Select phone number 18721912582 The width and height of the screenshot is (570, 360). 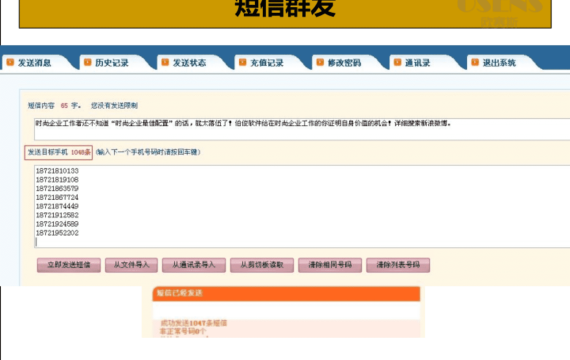(x=57, y=215)
